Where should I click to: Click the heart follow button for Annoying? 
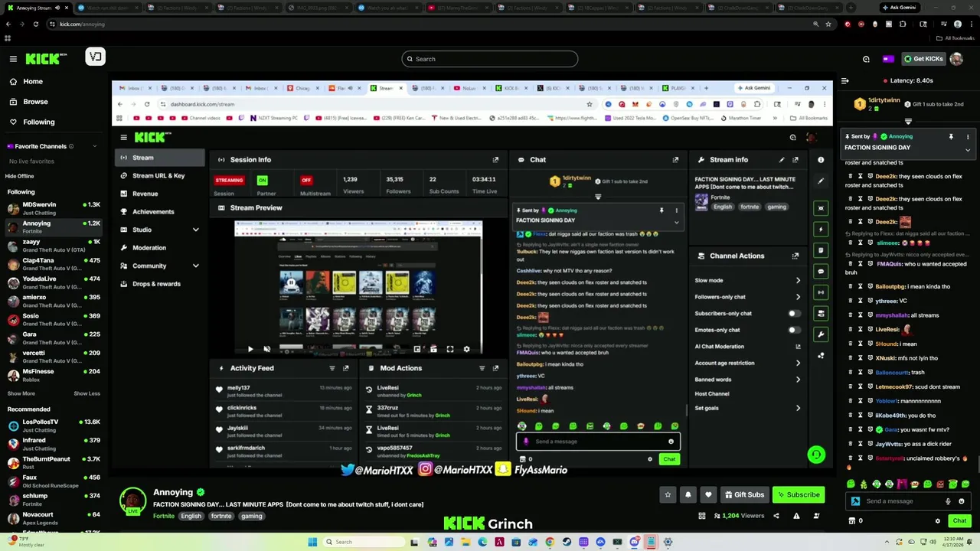[708, 494]
